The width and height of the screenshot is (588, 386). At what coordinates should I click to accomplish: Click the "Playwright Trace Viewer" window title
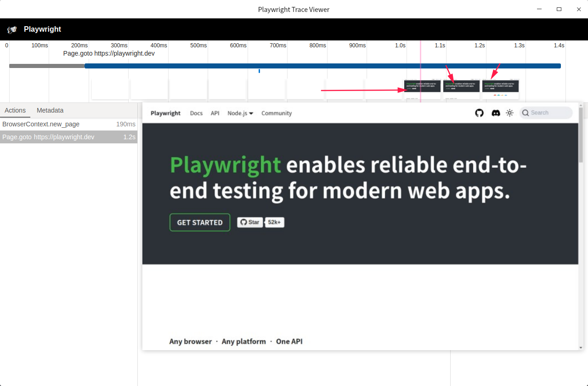coord(294,9)
